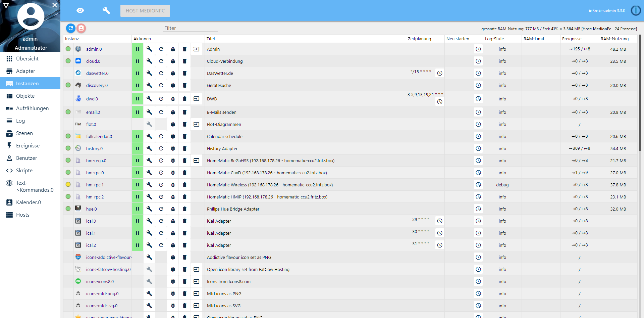This screenshot has height=318, width=644.
Task: Open Aufzählungen menu item
Action: click(x=30, y=108)
